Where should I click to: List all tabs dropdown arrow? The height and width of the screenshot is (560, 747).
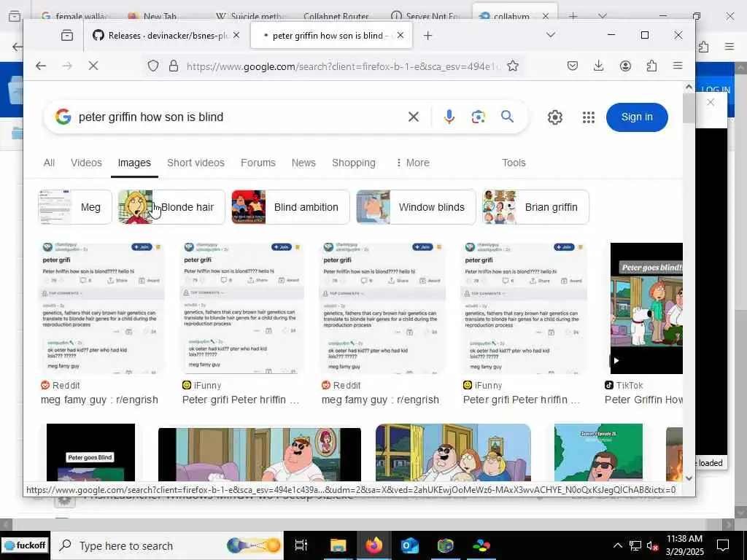coord(551,35)
